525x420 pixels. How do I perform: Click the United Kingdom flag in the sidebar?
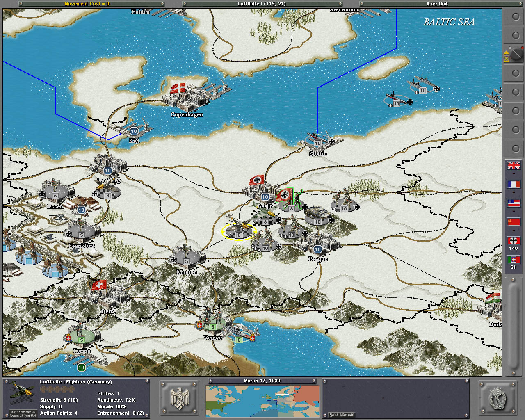click(514, 165)
